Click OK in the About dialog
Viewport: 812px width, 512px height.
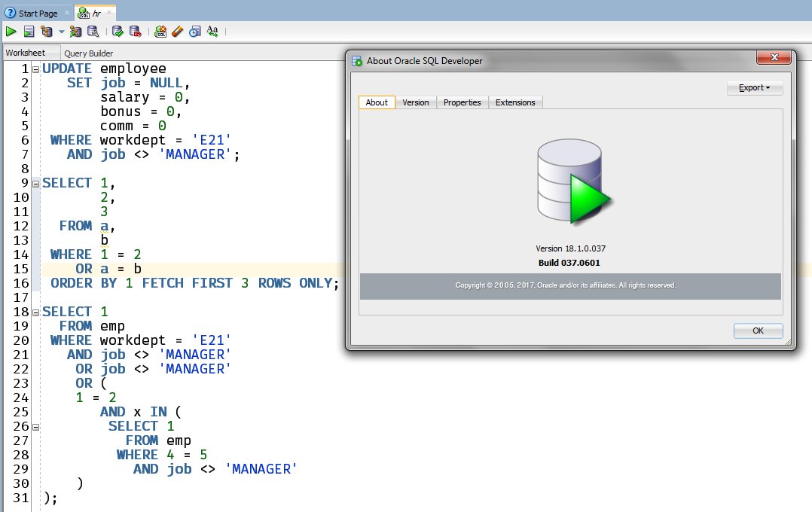[758, 331]
